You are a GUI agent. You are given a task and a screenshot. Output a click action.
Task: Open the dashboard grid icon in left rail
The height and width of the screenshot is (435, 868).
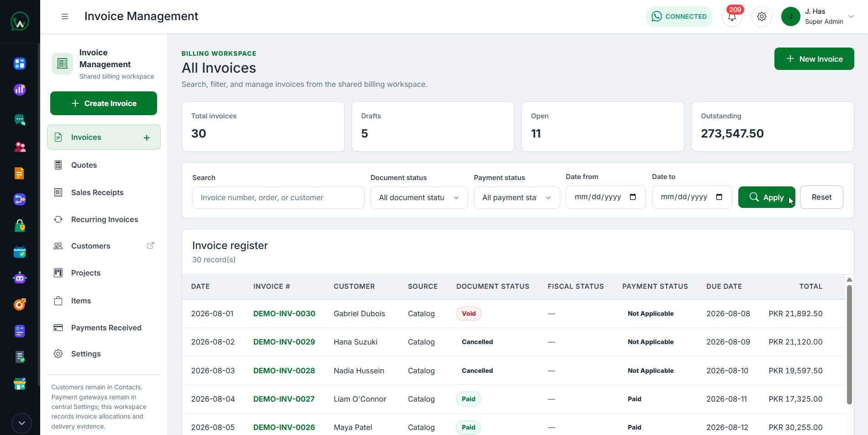(20, 64)
